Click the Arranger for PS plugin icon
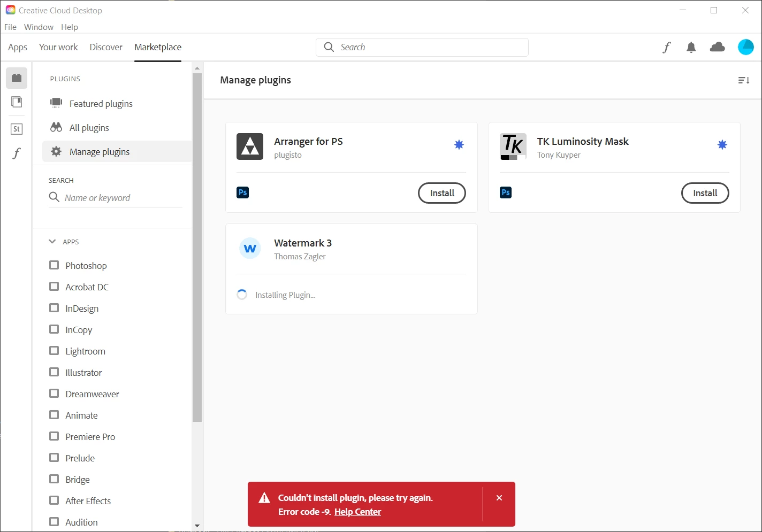The image size is (762, 532). point(250,147)
